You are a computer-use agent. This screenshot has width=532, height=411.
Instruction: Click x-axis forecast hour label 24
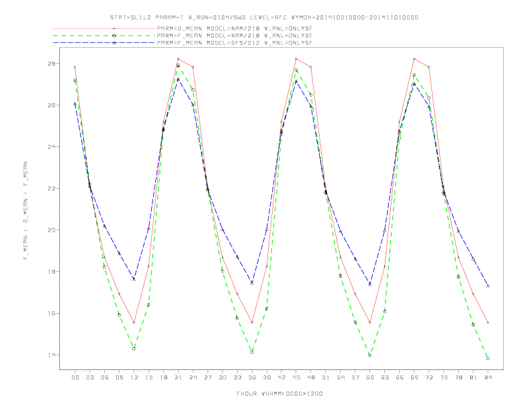[193, 377]
